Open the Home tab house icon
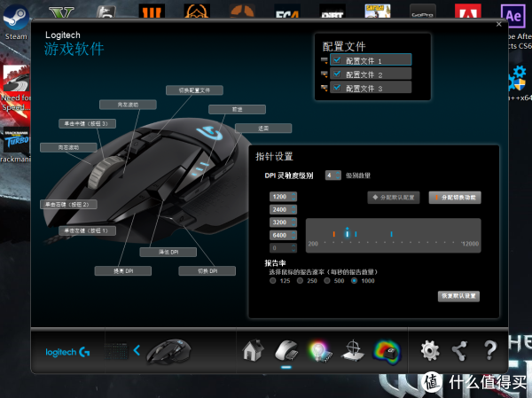 (x=253, y=350)
